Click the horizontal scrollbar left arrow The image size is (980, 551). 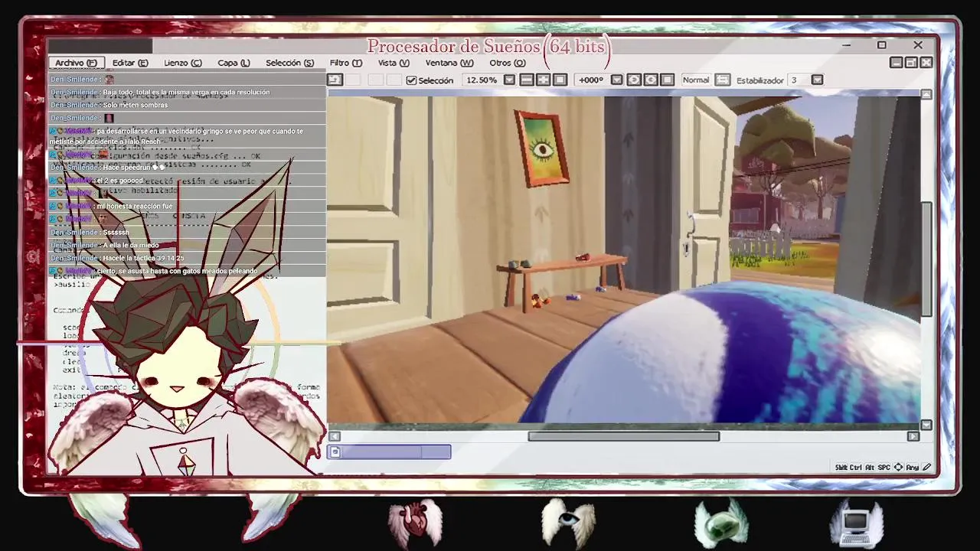coord(335,436)
